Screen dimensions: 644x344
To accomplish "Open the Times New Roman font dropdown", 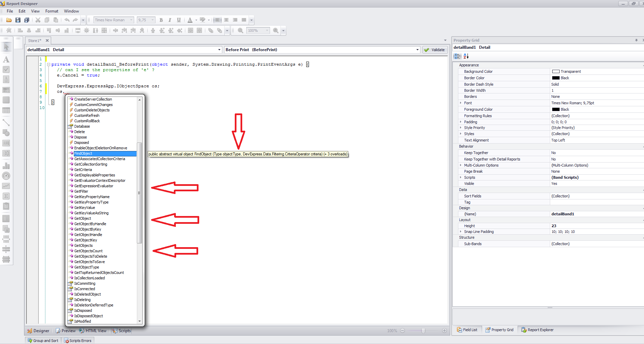I will [131, 20].
